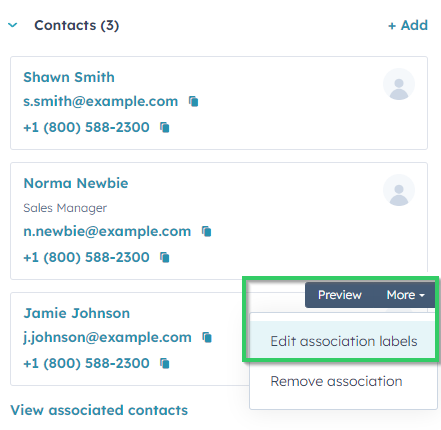Collapse the Contacts section chevron
The height and width of the screenshot is (430, 441).
(x=13, y=25)
